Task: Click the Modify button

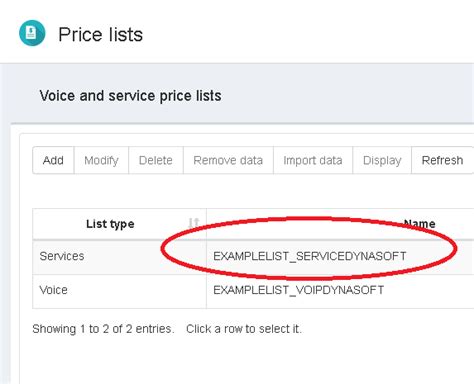Action: tap(101, 160)
